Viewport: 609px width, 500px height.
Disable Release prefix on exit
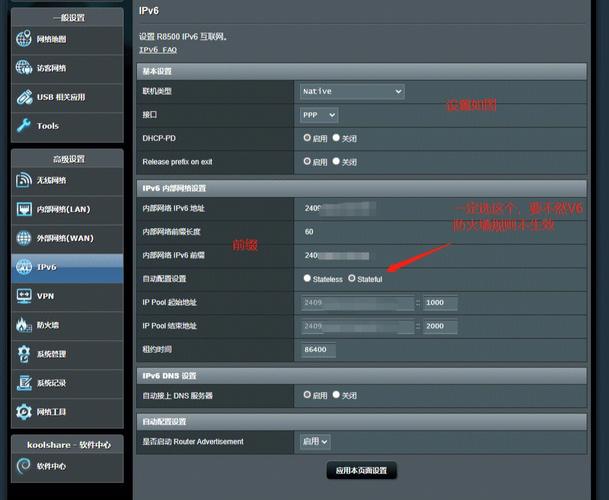click(336, 161)
